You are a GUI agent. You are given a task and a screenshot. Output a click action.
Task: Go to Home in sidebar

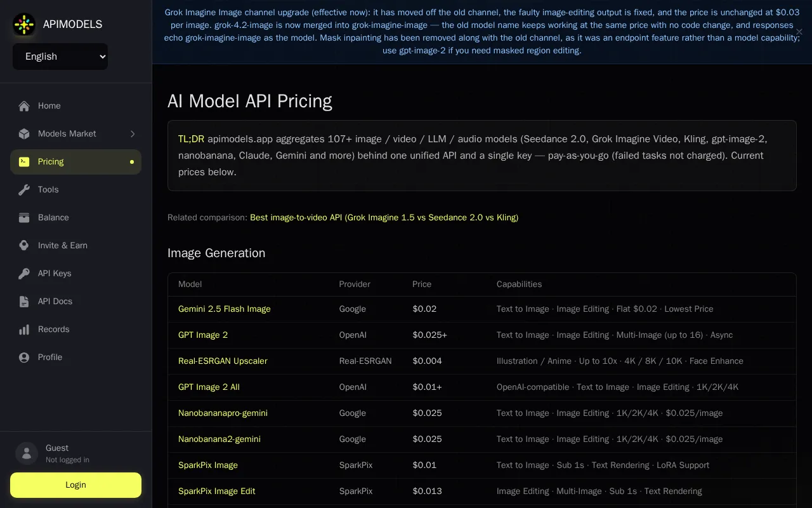[75, 106]
